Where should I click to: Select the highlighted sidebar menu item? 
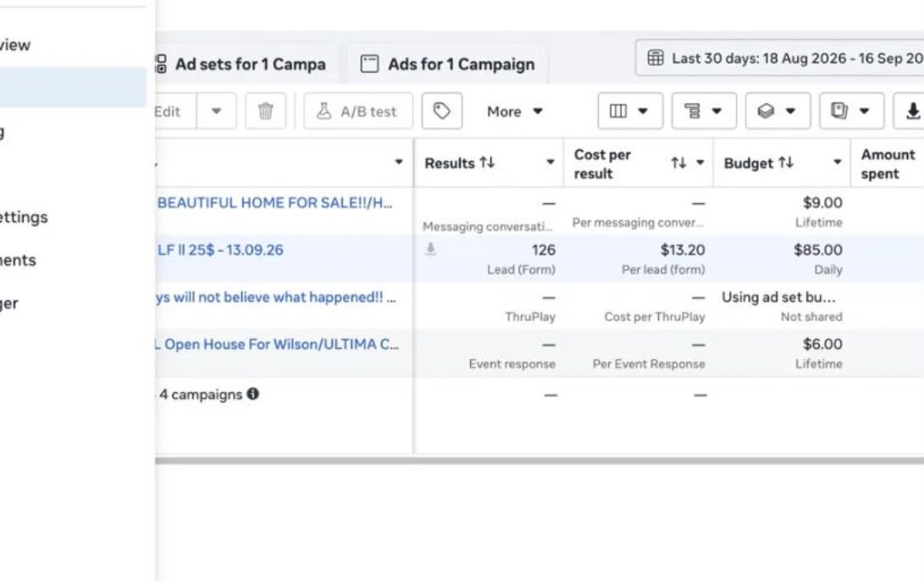pyautogui.click(x=73, y=87)
